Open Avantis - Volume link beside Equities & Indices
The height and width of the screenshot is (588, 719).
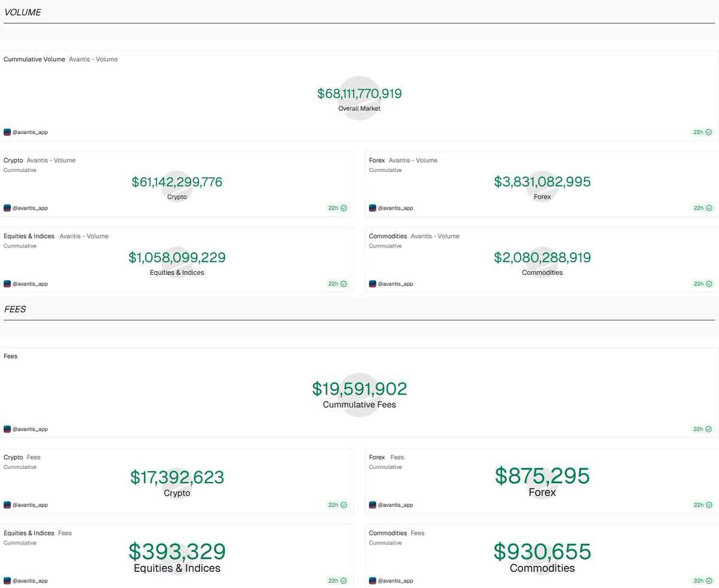[84, 236]
